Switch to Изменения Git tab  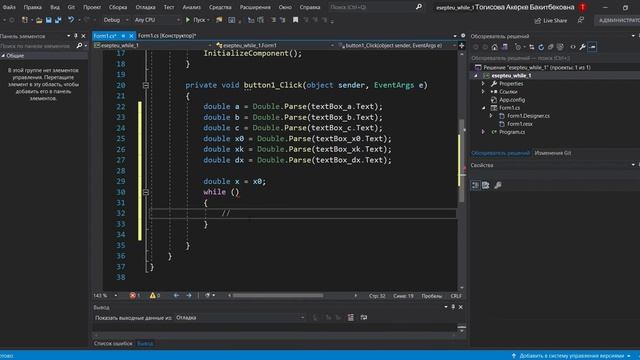[552, 153]
